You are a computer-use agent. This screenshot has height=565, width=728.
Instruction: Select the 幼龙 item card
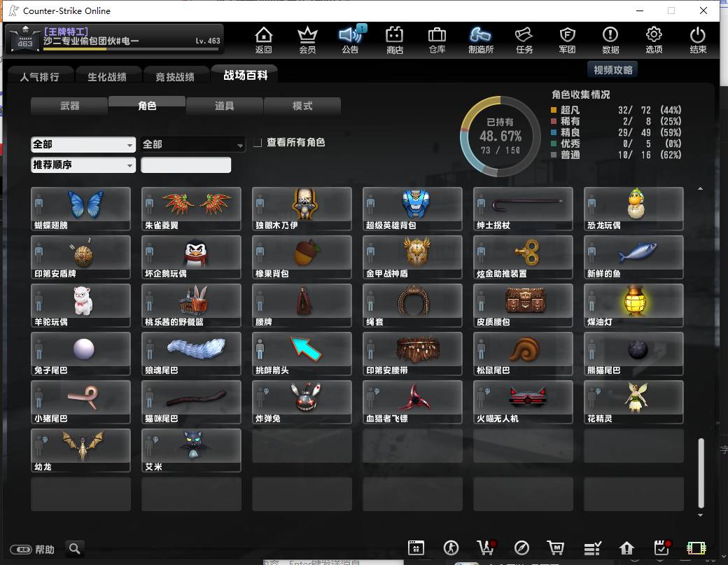80,450
